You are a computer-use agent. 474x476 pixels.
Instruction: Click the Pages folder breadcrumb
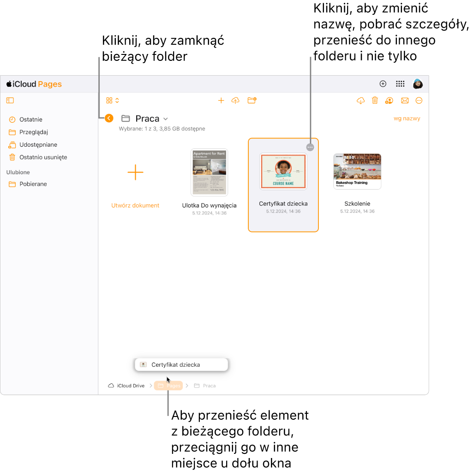coord(168,386)
